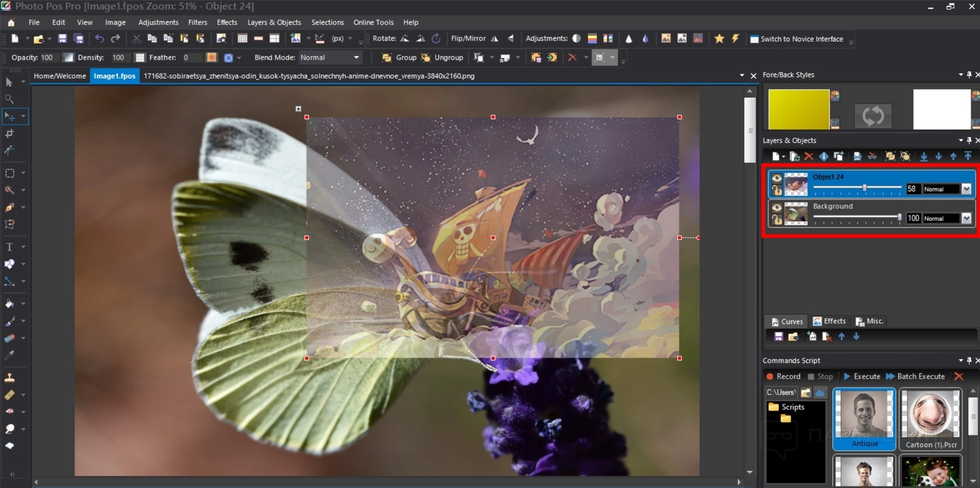Open the Filters menu
The image size is (980, 488).
coord(197,22)
